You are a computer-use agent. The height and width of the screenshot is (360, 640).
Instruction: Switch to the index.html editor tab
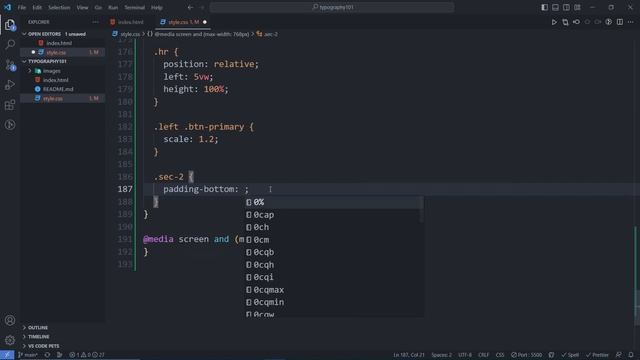point(131,22)
